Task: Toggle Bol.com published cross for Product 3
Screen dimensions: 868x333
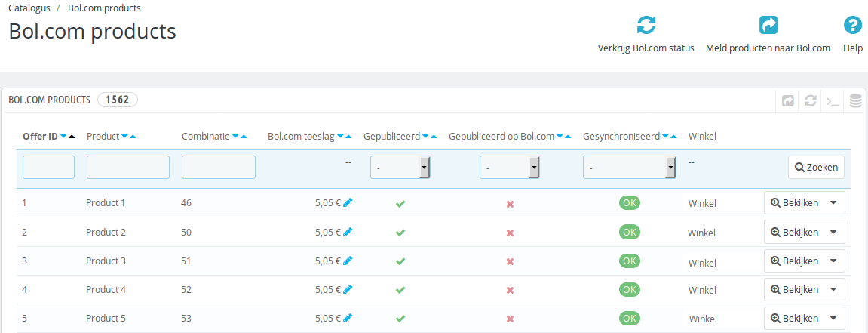Action: coord(510,261)
